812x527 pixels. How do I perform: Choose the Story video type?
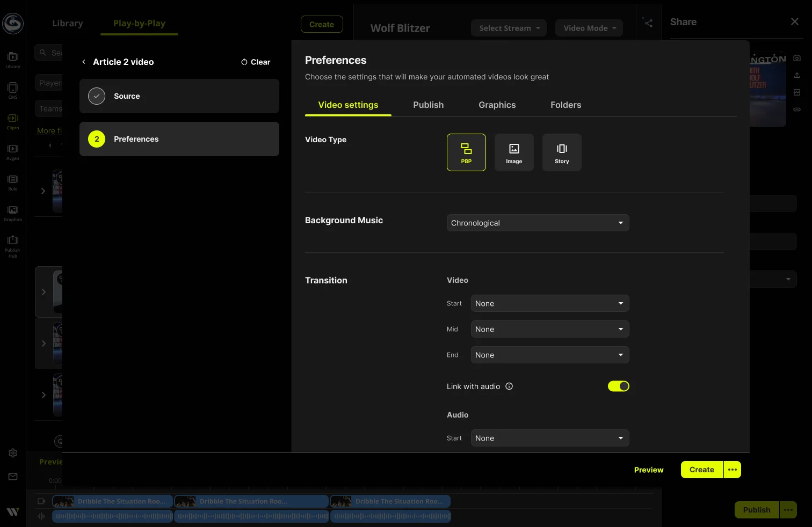click(x=562, y=152)
